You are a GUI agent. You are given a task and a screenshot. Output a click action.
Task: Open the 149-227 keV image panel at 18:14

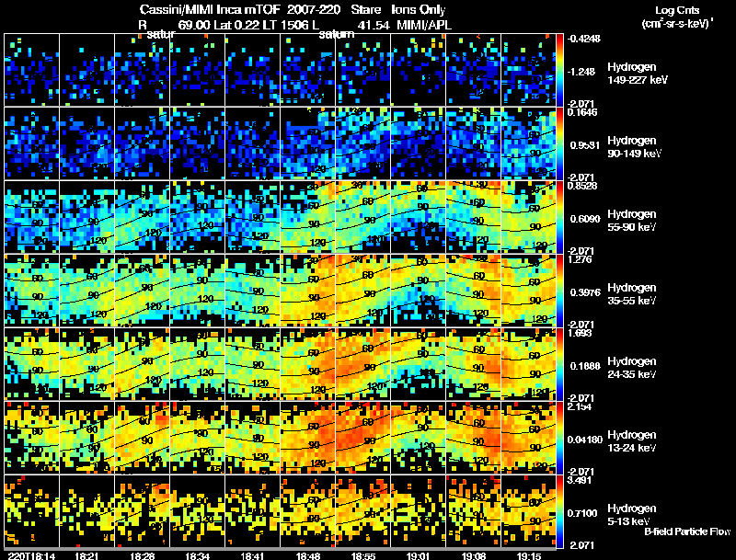pyautogui.click(x=32, y=70)
